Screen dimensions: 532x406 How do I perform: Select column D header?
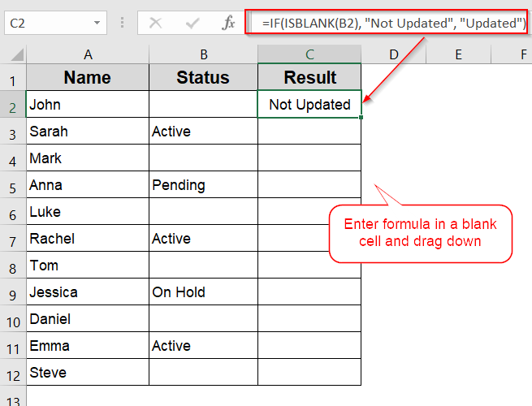click(394, 54)
